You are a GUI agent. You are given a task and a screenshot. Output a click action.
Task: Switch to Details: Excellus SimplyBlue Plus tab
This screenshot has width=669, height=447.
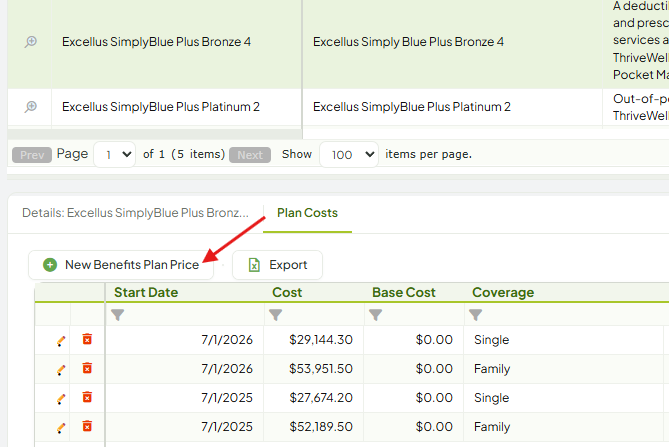[x=135, y=213]
